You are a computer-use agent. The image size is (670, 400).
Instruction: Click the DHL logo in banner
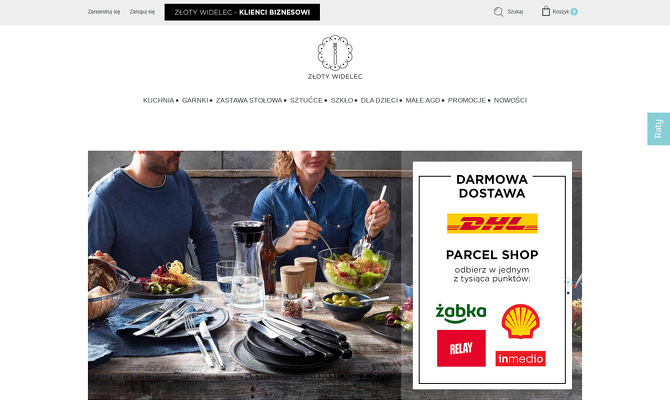click(492, 224)
